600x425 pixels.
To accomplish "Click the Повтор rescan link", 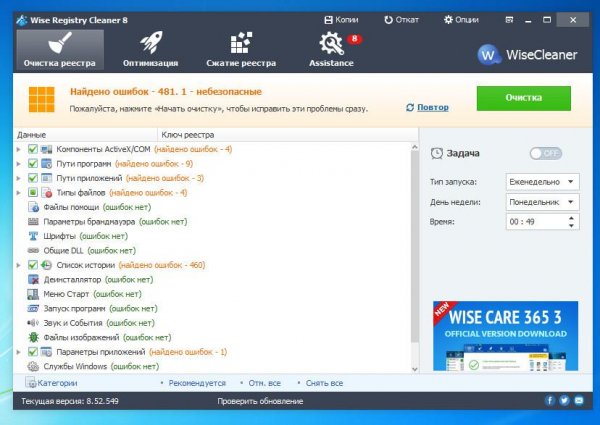I will click(x=432, y=107).
